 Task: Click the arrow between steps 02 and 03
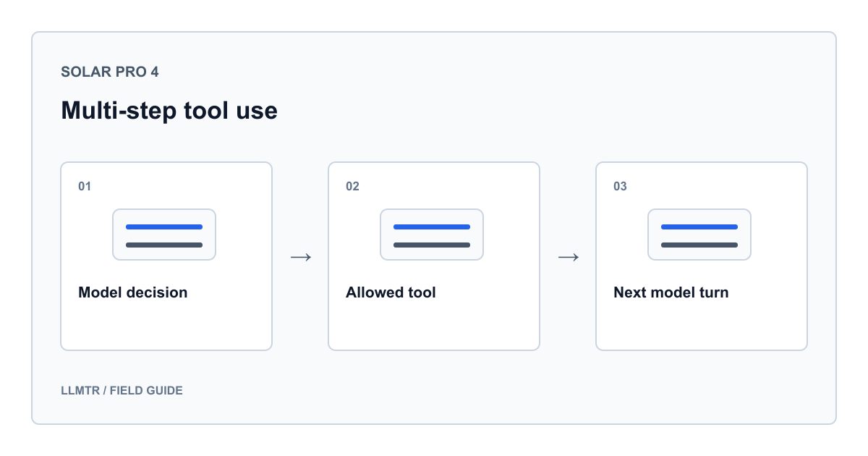point(568,257)
